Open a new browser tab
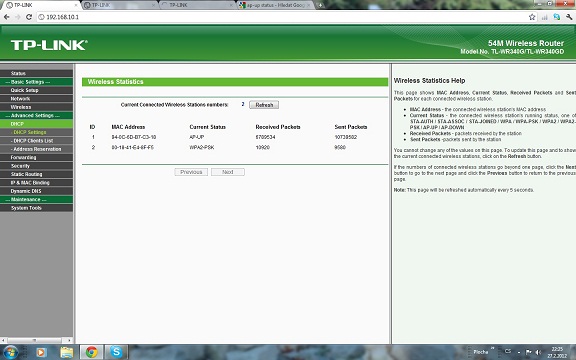The width and height of the screenshot is (576, 360). point(320,5)
